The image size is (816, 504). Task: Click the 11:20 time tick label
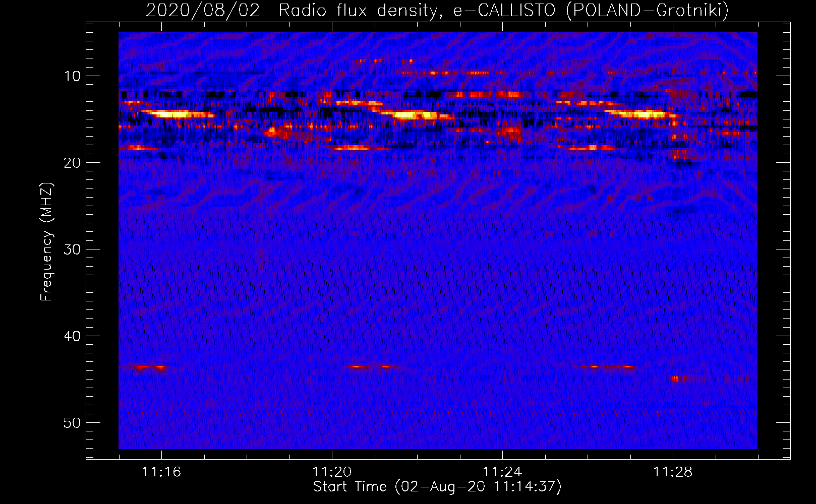[332, 472]
